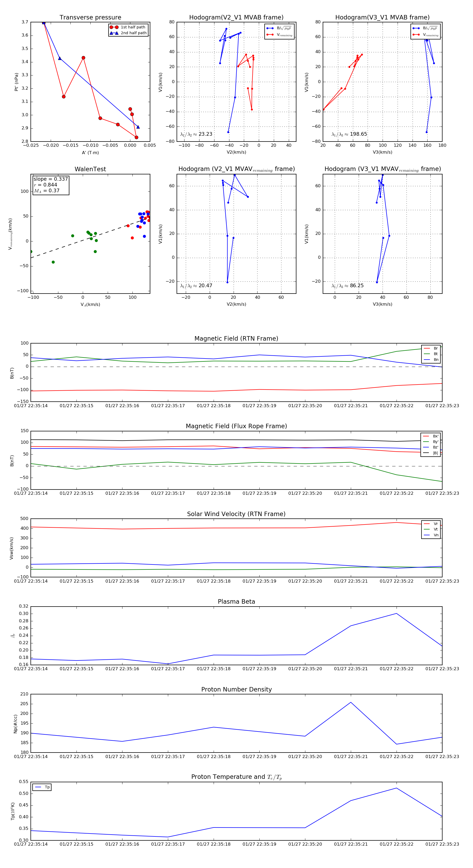This screenshot has width=473, height=868.
Task: Click the 'Proton Number Density' title
Action: tap(236, 689)
